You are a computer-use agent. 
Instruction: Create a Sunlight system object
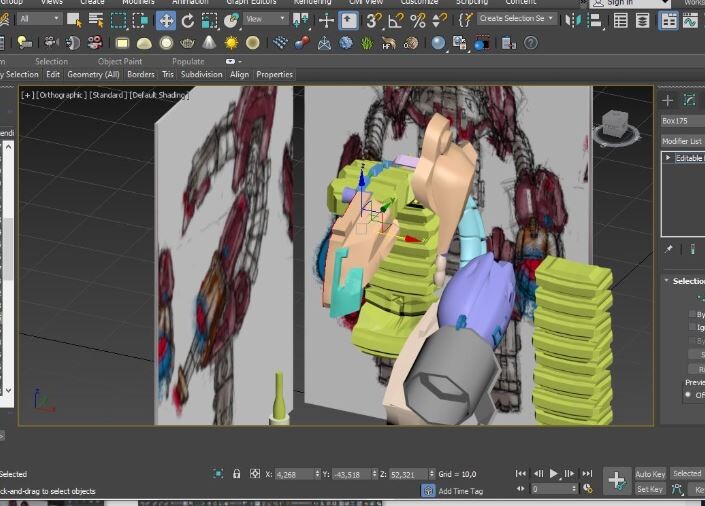[x=231, y=43]
